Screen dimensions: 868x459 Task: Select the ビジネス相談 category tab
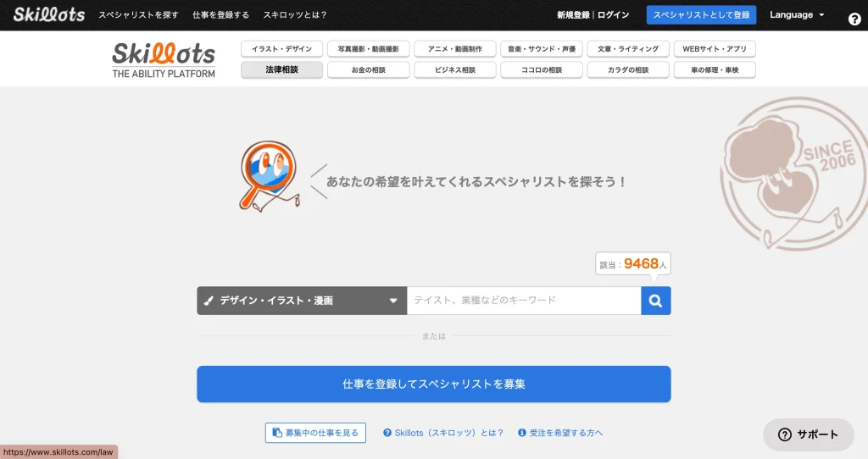coord(455,69)
